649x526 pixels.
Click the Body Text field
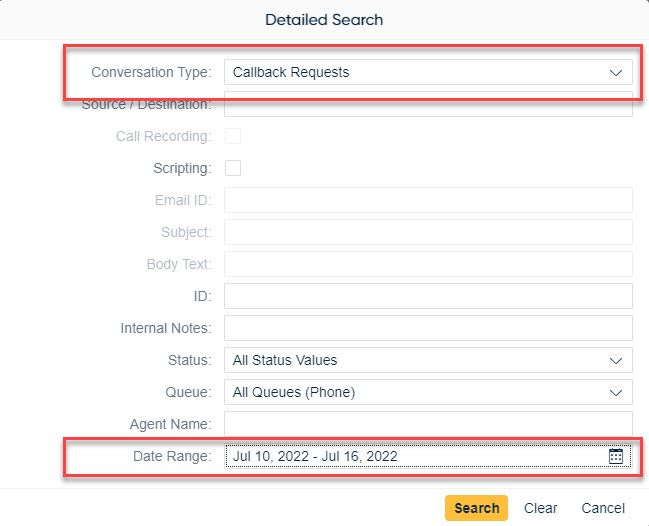[428, 264]
